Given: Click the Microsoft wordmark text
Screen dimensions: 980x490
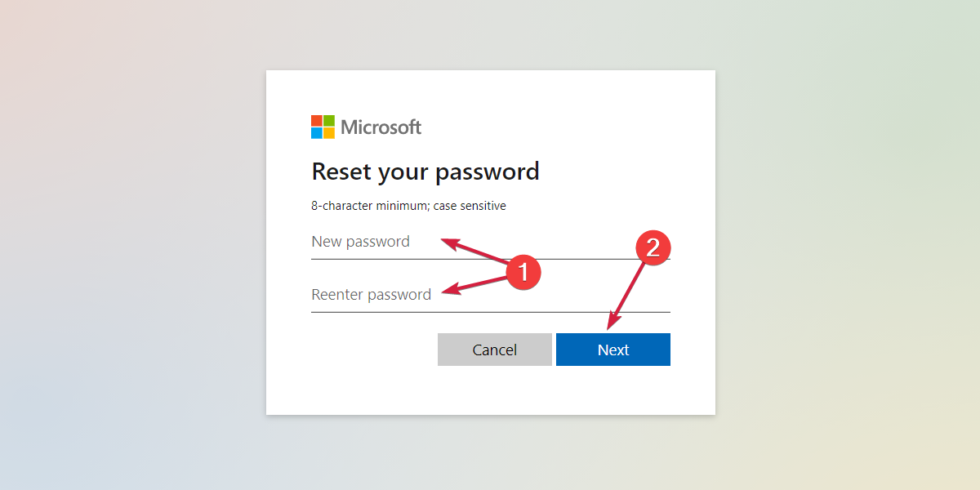Looking at the screenshot, I should pos(381,127).
